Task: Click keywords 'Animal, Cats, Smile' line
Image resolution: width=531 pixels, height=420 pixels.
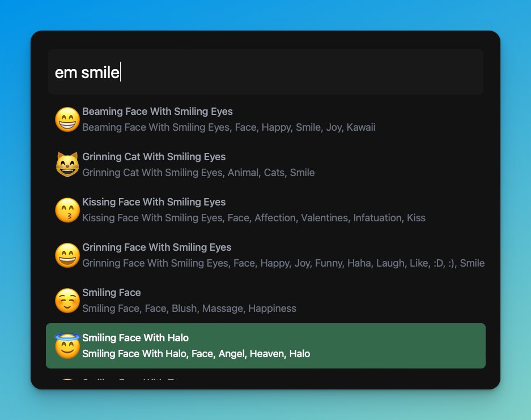Action: coord(198,173)
